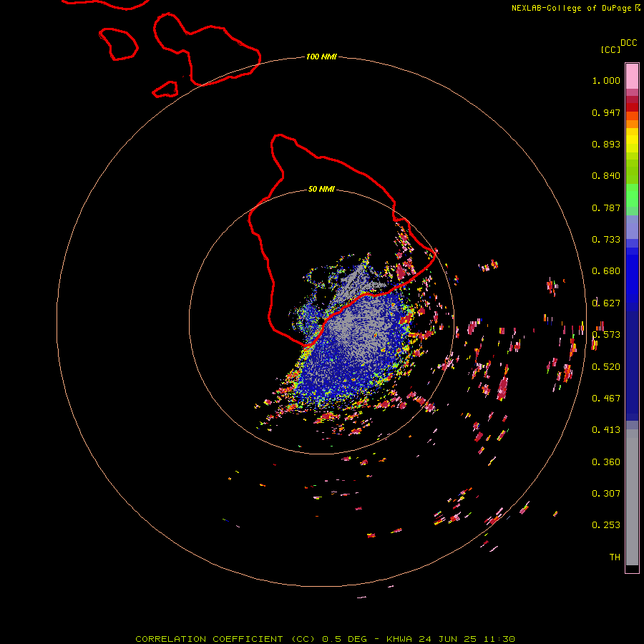Viewport: 644px width, 644px height.
Task: Click the 0.520 scale value
Action: [606, 367]
